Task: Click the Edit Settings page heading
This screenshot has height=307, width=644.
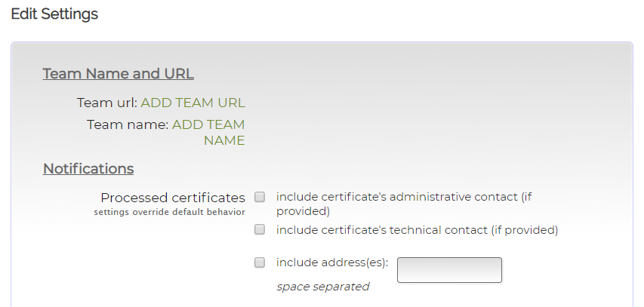Action: point(54,14)
